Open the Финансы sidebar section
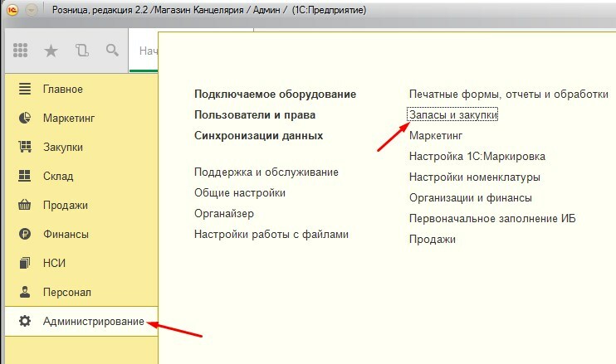This screenshot has width=616, height=364. (x=66, y=234)
